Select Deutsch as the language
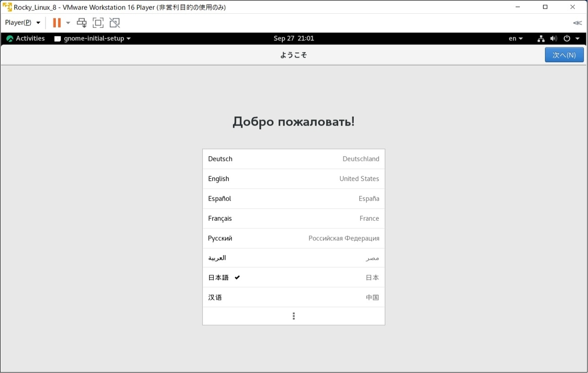 pyautogui.click(x=294, y=159)
